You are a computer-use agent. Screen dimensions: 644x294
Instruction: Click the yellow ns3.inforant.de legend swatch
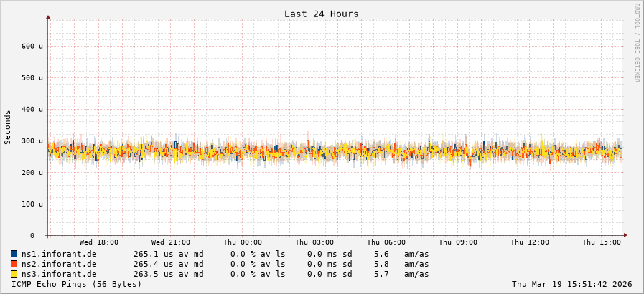(14, 274)
